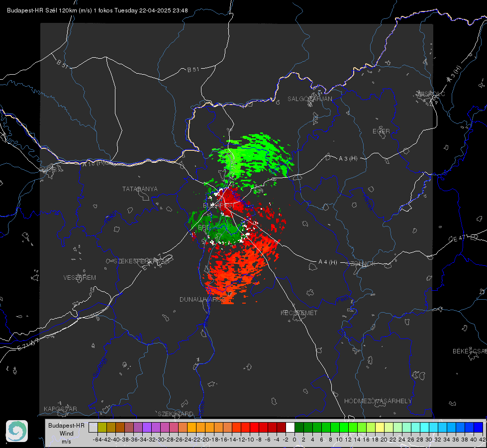Image resolution: width=487 pixels, height=448 pixels.
Task: Click the BÉKÉSCSABA city label
Action: click(x=470, y=351)
